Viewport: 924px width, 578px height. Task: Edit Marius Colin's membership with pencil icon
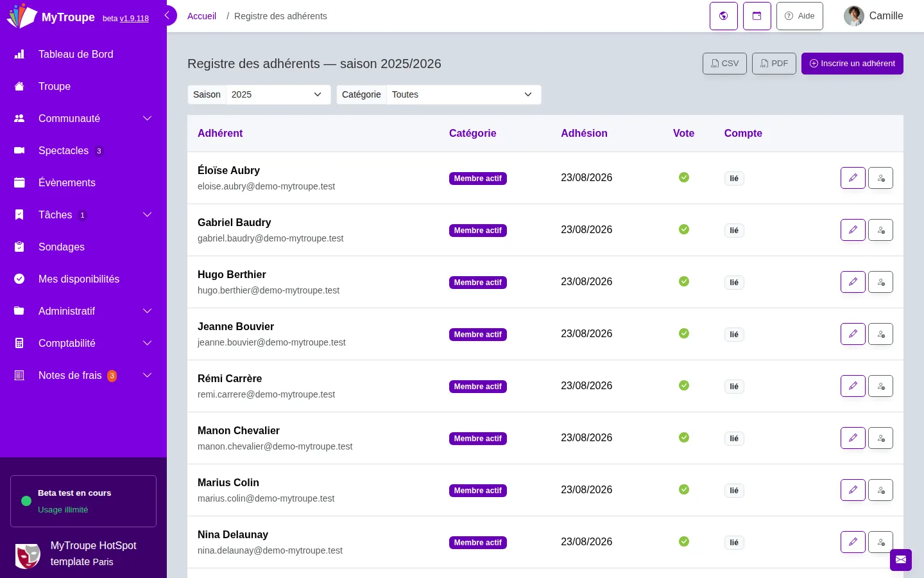pyautogui.click(x=853, y=490)
